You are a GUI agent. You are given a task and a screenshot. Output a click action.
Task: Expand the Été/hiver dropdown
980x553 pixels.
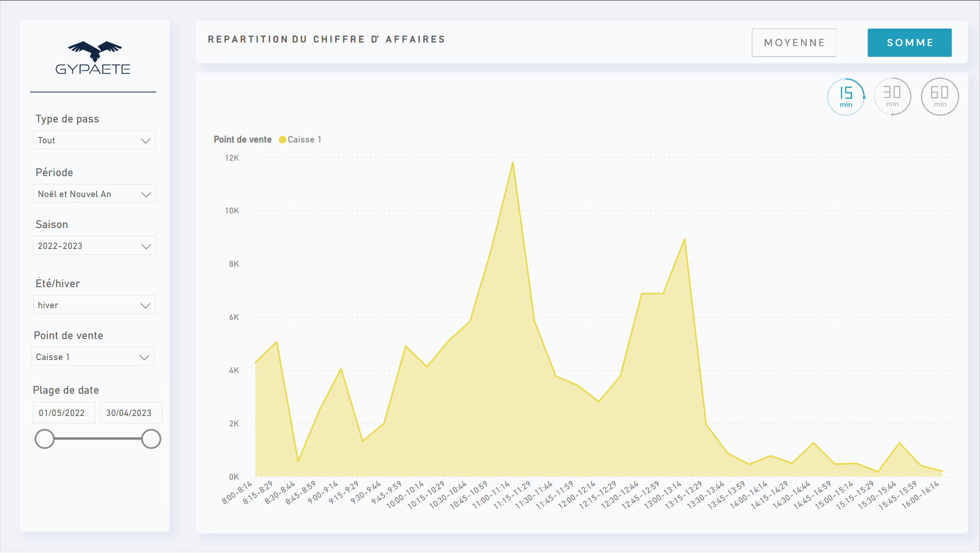coord(94,305)
